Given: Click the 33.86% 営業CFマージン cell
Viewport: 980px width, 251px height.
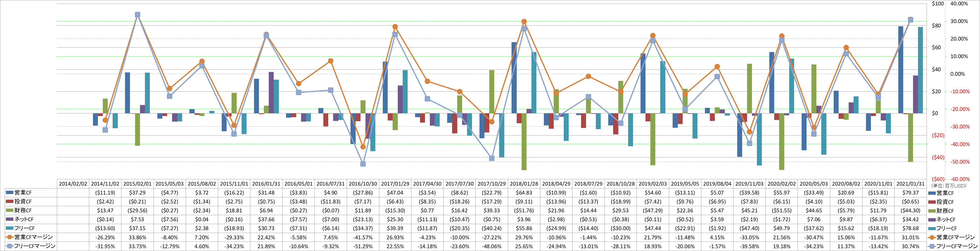Looking at the screenshot, I should pyautogui.click(x=137, y=237).
